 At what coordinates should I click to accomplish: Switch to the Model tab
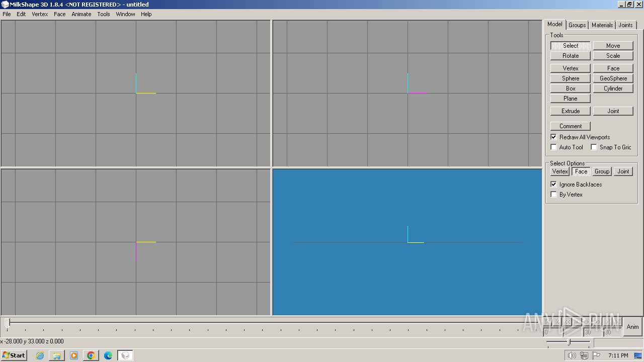click(555, 24)
